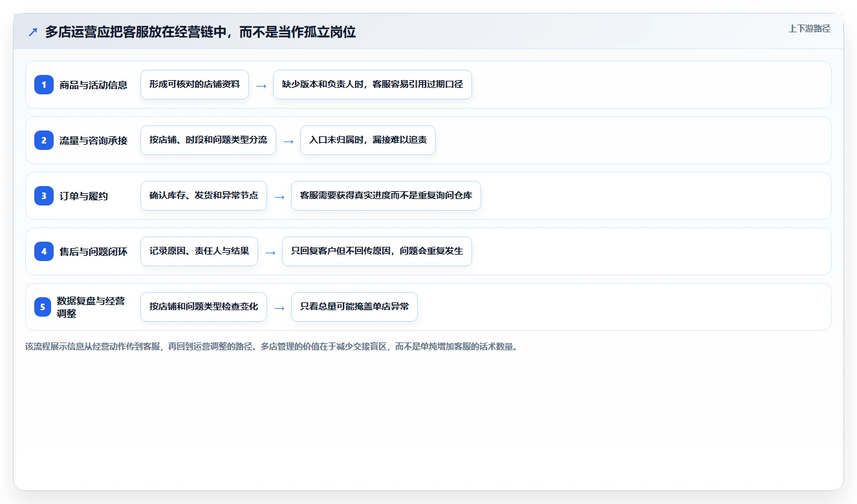
Task: Click the 按店铺、时段和问题类型分流 box
Action: [x=208, y=140]
